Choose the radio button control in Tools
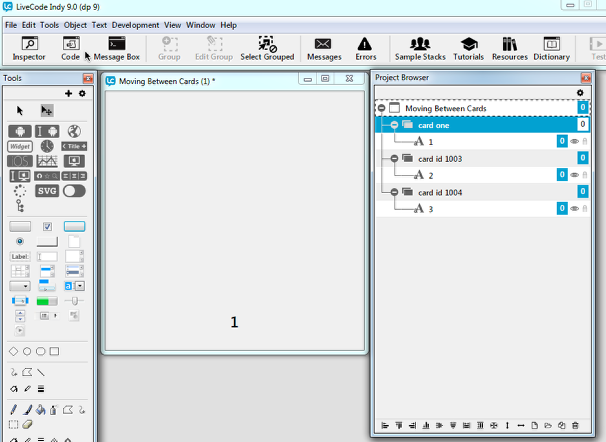Viewport: 606px width, 442px height. (x=20, y=241)
